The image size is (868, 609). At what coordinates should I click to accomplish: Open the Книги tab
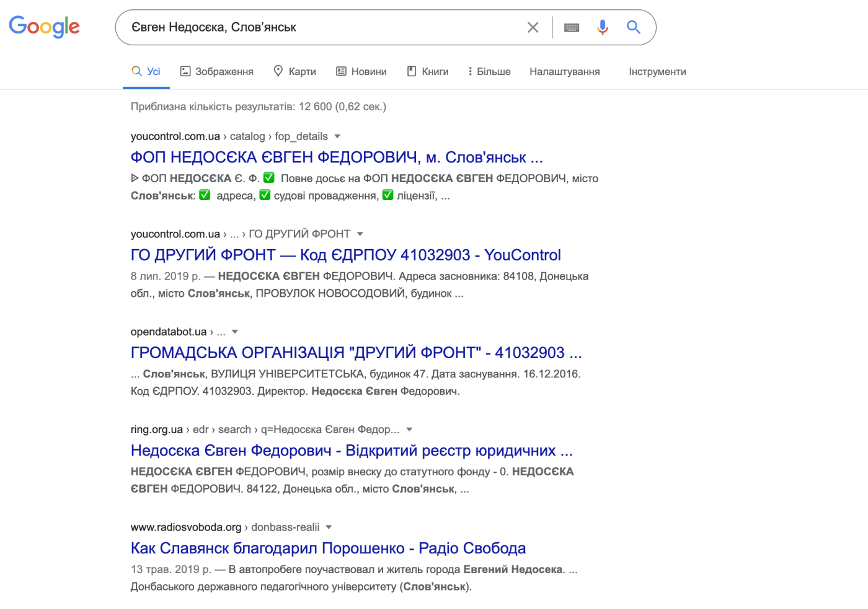[x=428, y=71]
